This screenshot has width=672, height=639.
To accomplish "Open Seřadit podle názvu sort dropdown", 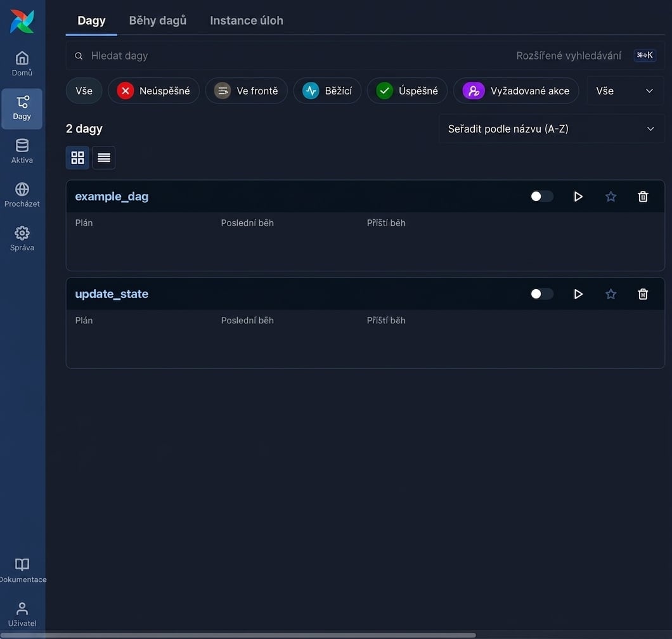I will pyautogui.click(x=551, y=129).
